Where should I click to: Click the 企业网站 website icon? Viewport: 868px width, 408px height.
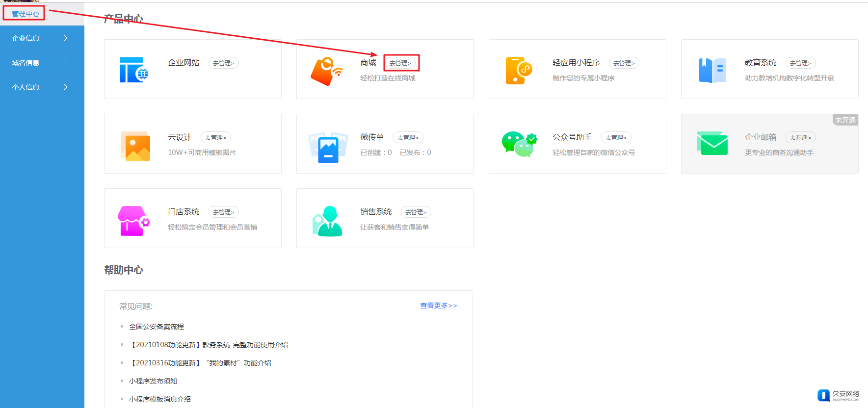pos(133,70)
